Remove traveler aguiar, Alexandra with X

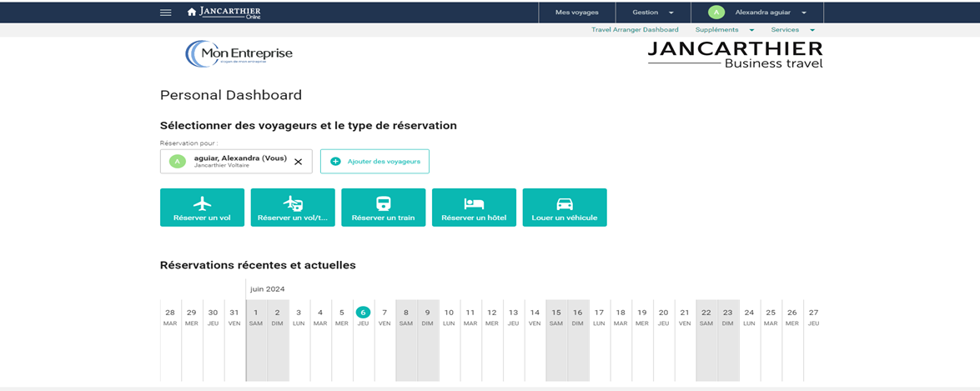coord(298,162)
